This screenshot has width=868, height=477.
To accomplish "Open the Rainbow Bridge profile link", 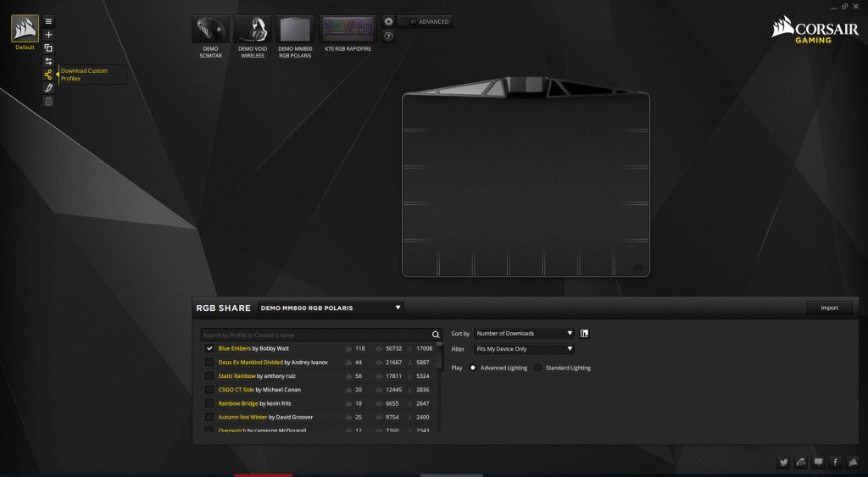I will [238, 403].
